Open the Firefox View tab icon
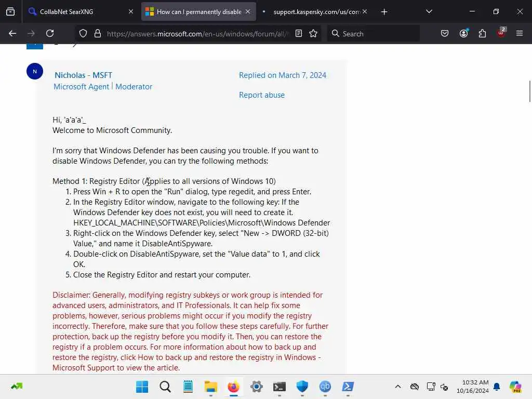 (10, 11)
